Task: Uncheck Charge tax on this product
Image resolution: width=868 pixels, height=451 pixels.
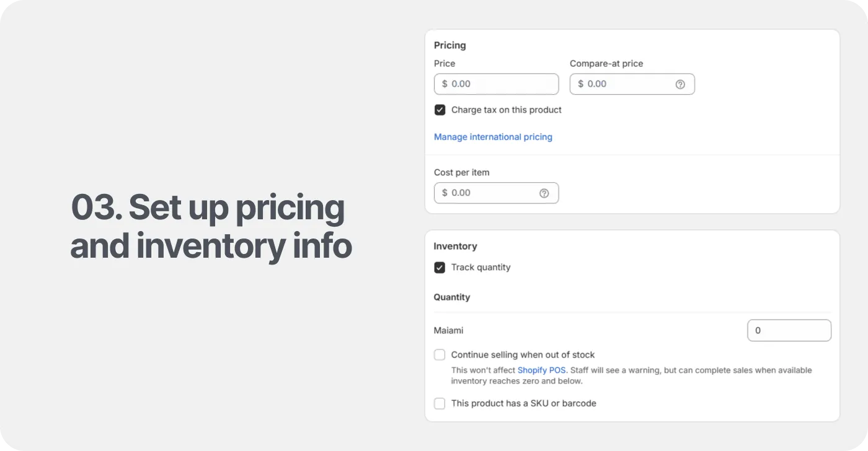Action: (440, 110)
